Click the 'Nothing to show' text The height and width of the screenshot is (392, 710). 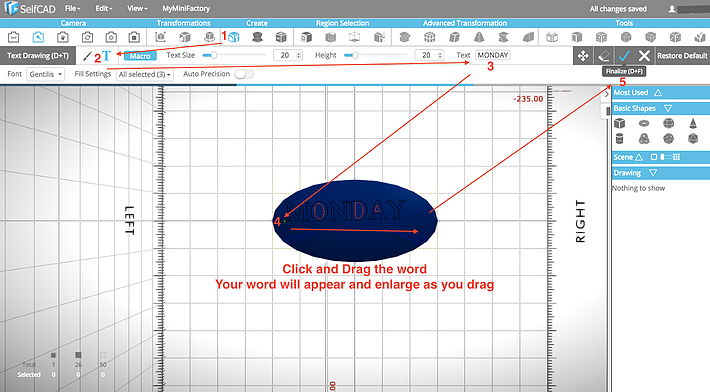[x=638, y=188]
